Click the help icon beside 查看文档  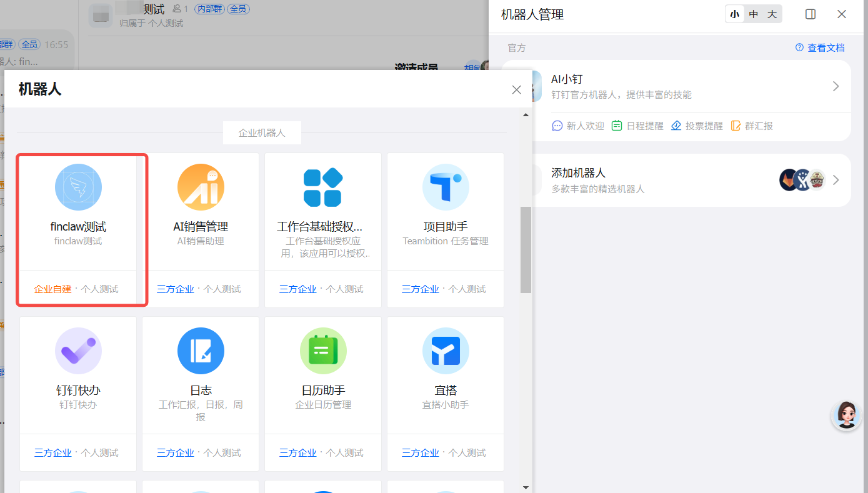pos(799,47)
